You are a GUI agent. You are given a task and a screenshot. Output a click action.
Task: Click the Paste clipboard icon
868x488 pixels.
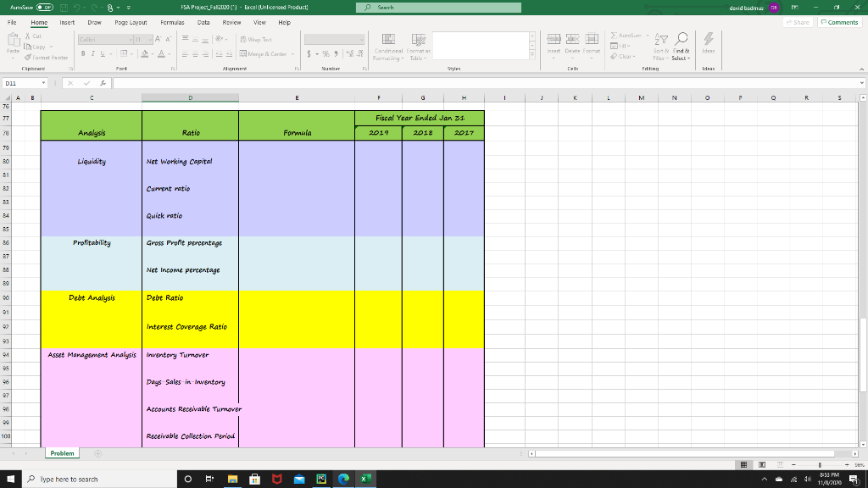coord(14,40)
